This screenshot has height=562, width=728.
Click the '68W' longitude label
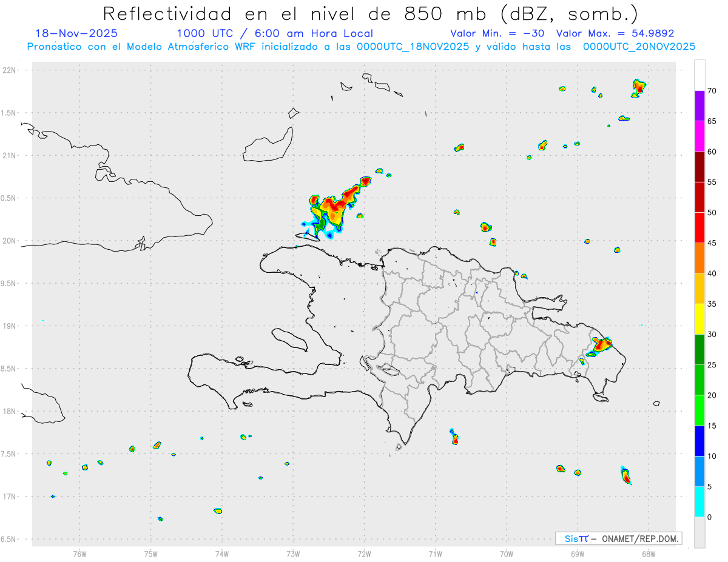pyautogui.click(x=649, y=554)
